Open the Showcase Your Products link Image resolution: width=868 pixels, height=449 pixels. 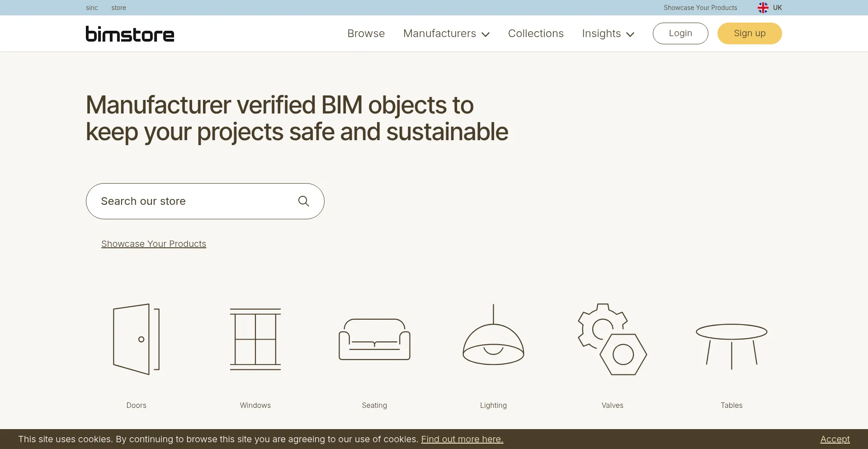click(153, 244)
